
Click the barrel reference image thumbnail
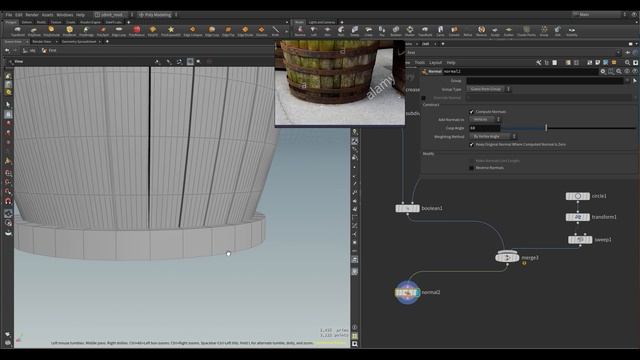[340, 83]
